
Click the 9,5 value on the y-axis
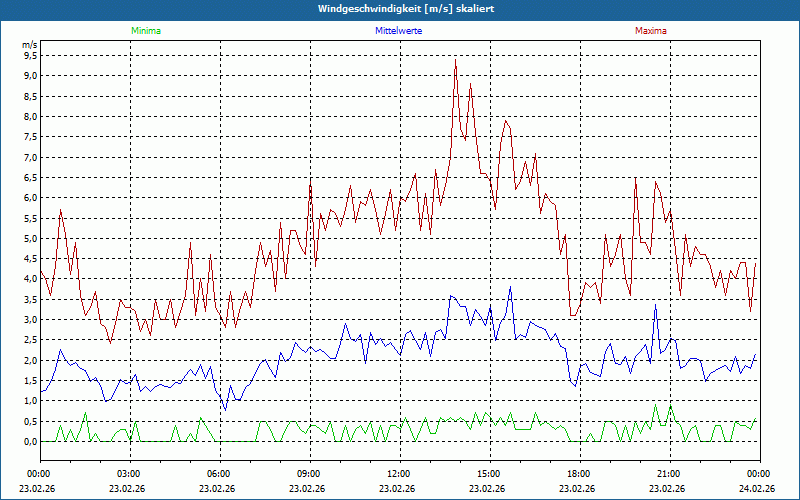(x=30, y=55)
